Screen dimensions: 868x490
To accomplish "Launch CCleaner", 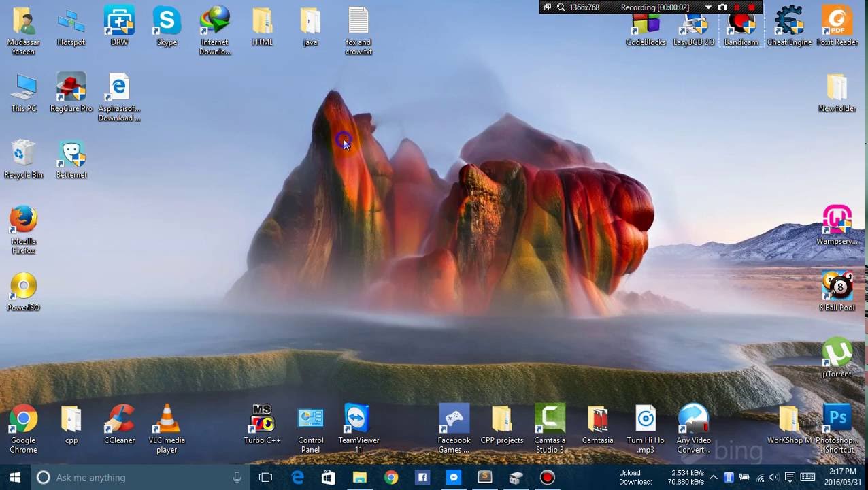I will point(119,425).
